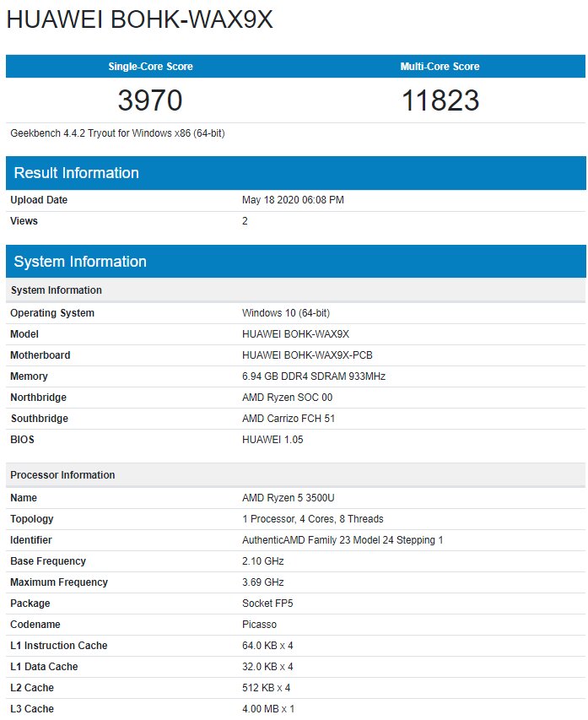
Task: Select the AMD Ryzen 5 3500U value
Action: click(289, 498)
